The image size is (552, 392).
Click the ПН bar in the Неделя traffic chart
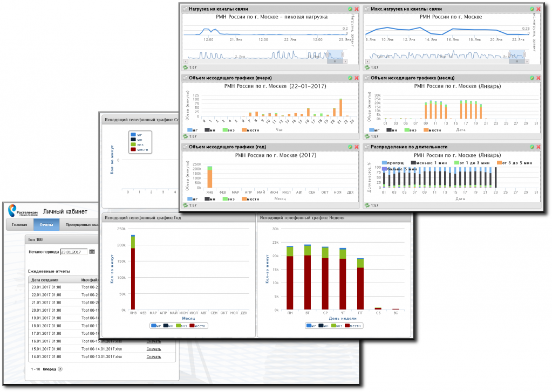point(290,278)
